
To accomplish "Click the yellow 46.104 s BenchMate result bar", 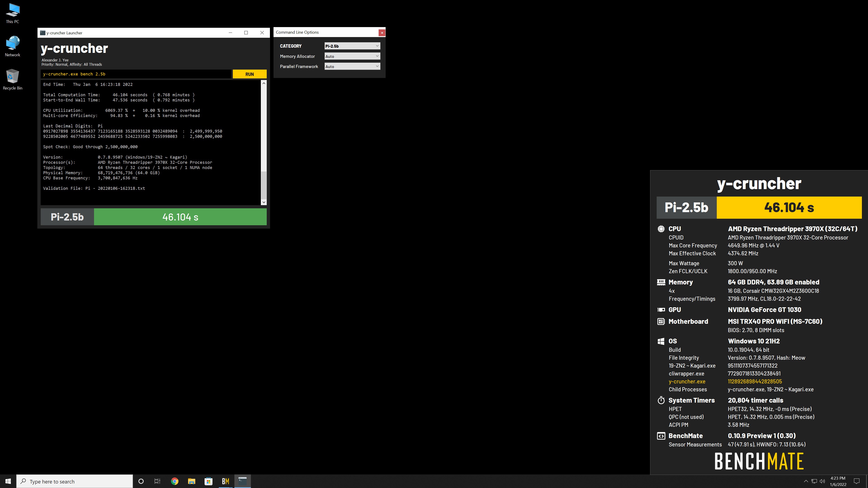I will (x=789, y=207).
